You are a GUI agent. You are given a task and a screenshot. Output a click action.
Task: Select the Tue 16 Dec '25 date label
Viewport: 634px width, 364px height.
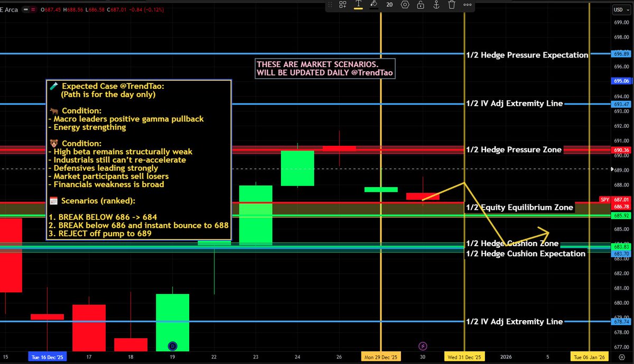pyautogui.click(x=48, y=358)
